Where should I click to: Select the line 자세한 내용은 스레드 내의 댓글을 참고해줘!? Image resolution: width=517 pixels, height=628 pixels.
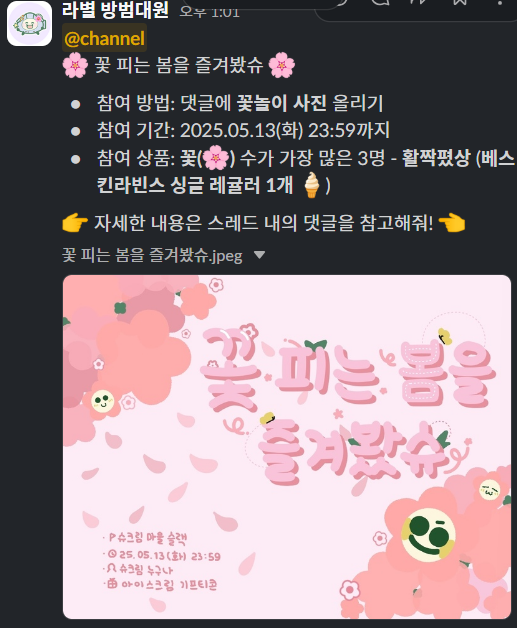264,223
